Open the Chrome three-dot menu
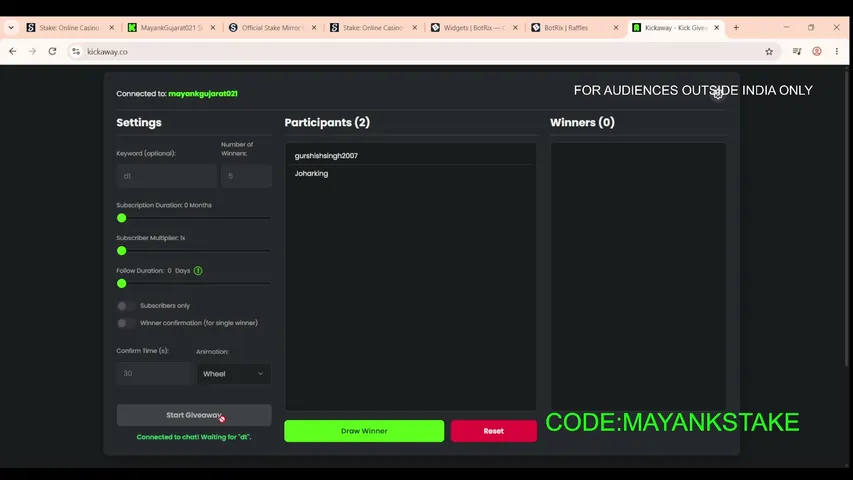Viewport: 853px width, 480px height. (x=837, y=51)
